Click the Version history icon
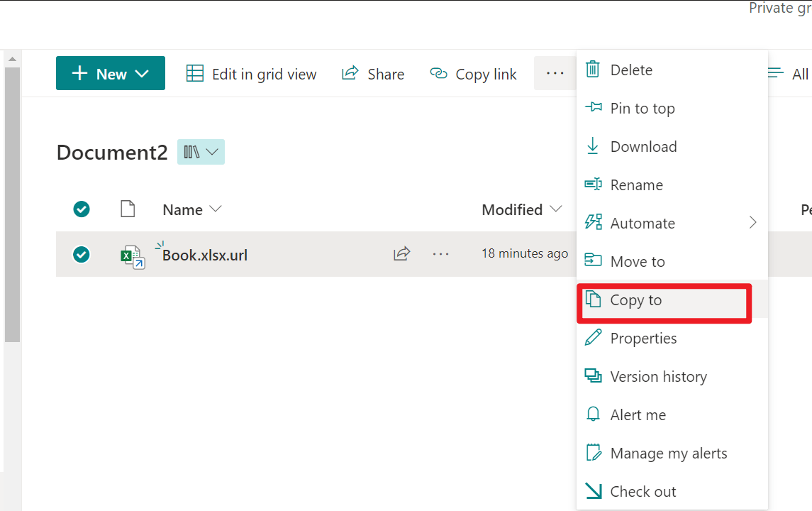The image size is (812, 511). click(x=594, y=375)
